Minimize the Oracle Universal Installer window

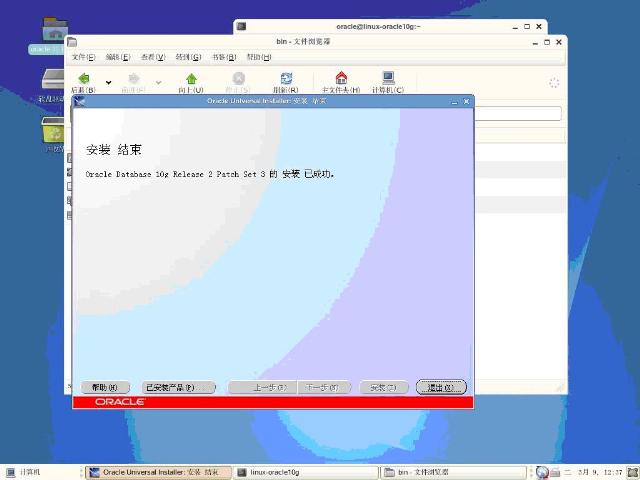454,102
